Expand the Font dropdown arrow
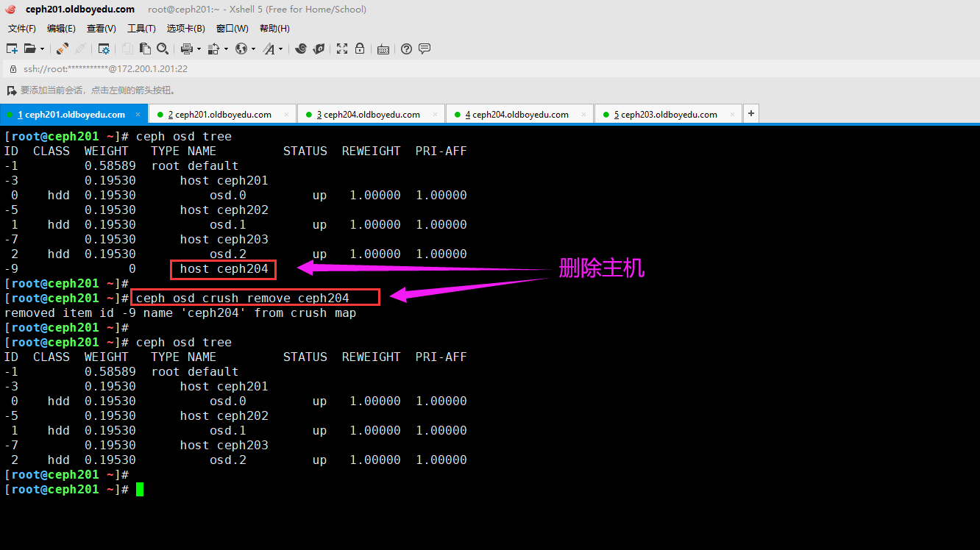Screen dimensions: 980x550 pos(281,49)
